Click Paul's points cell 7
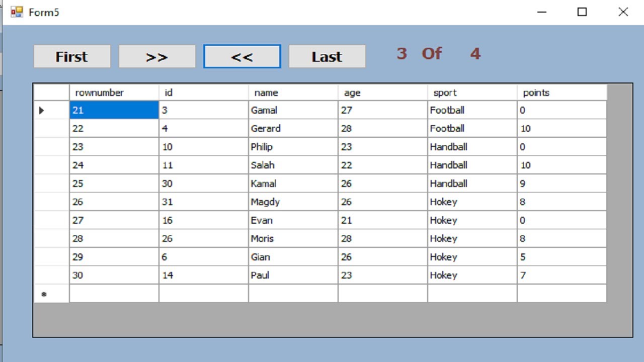This screenshot has width=644, height=362. point(562,275)
